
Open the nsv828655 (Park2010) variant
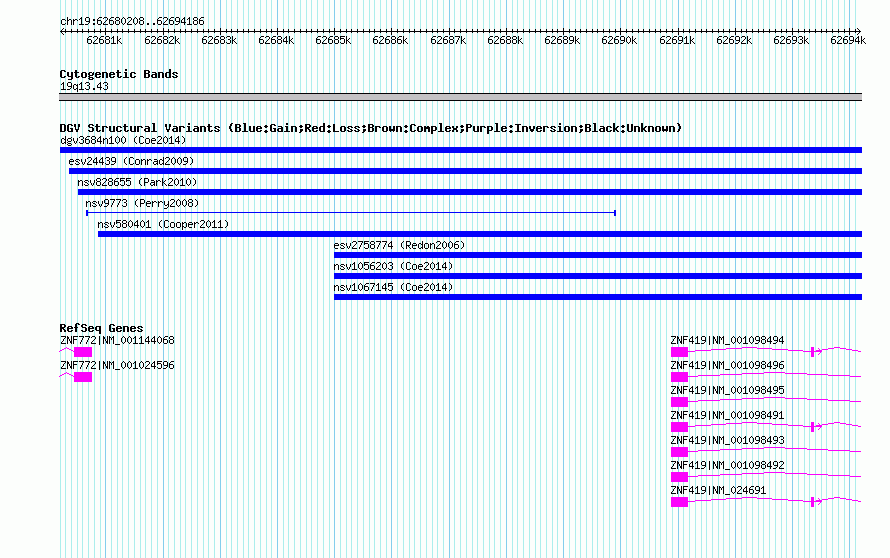[x=470, y=192]
